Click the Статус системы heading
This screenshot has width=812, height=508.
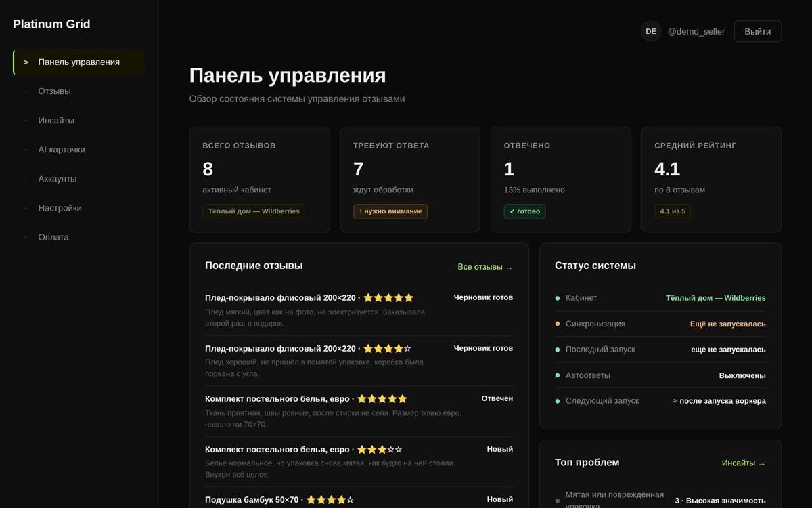(x=595, y=266)
